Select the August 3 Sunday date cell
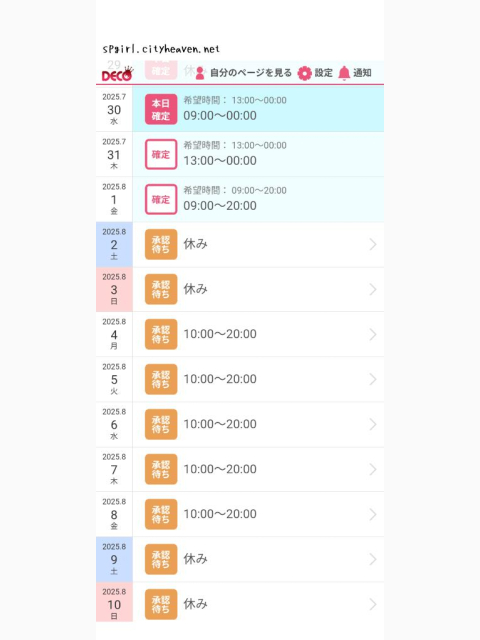 [x=114, y=289]
